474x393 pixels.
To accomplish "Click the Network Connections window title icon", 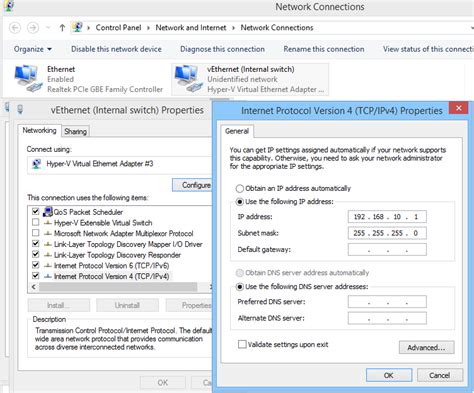I will [8, 6].
